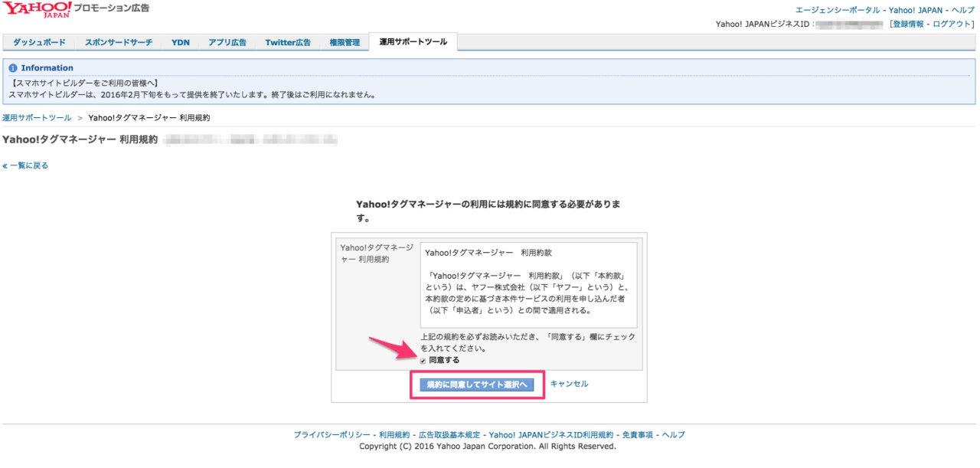
Task: Click the キャンセル link
Action: 570,384
